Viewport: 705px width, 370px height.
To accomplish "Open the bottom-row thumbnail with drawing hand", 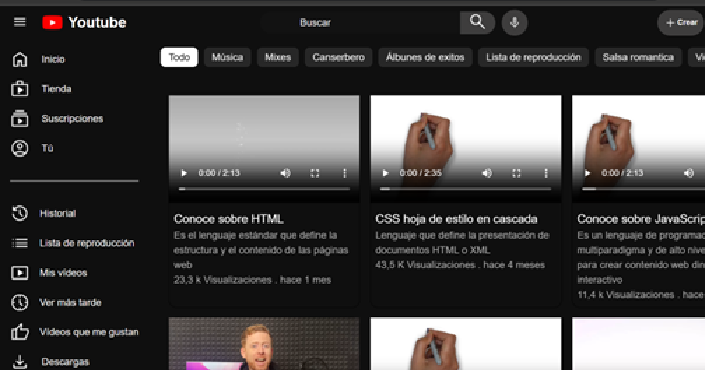I will (466, 343).
